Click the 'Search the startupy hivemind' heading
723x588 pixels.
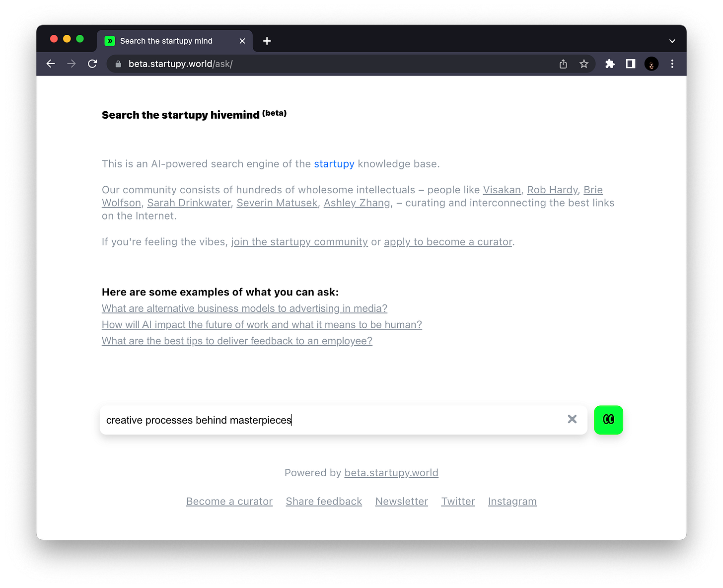pos(194,115)
